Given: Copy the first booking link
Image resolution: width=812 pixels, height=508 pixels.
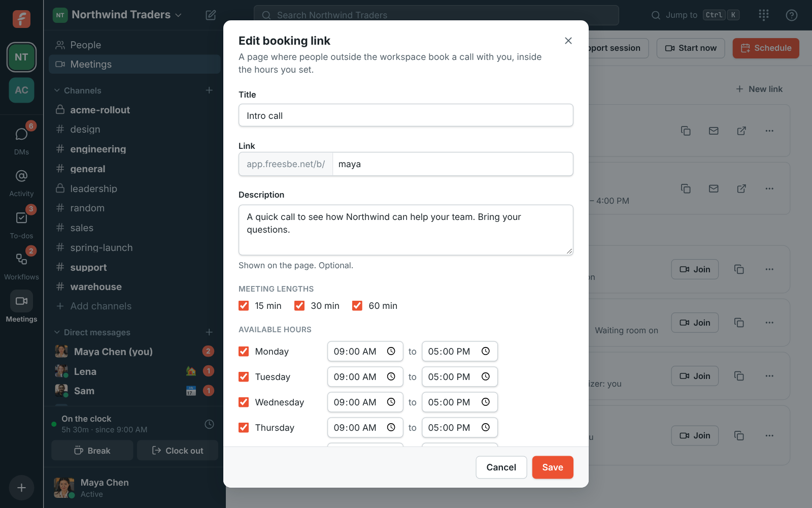Looking at the screenshot, I should (686, 131).
